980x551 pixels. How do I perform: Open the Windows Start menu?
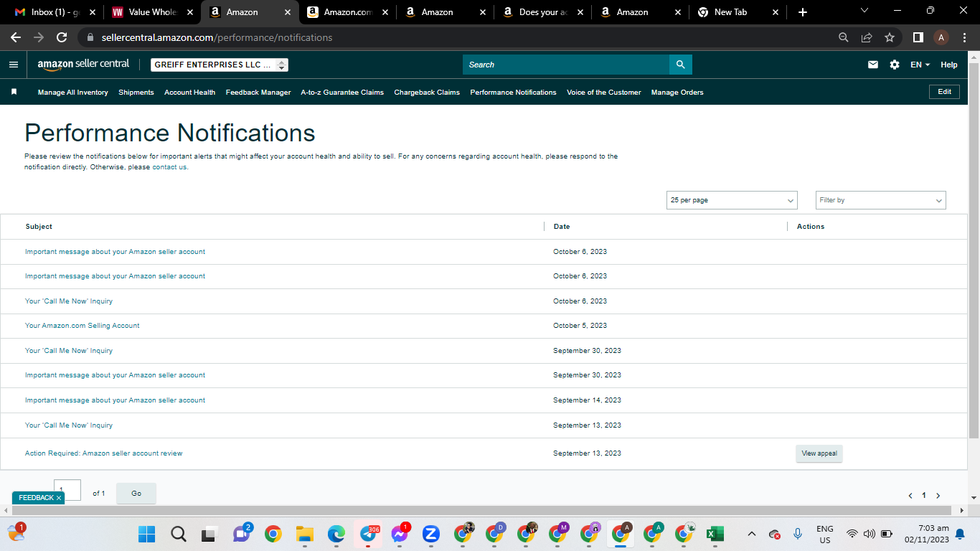tap(146, 534)
